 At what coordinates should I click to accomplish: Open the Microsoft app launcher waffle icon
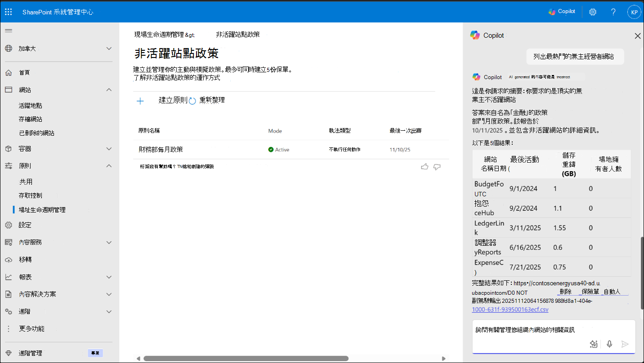[x=8, y=12]
